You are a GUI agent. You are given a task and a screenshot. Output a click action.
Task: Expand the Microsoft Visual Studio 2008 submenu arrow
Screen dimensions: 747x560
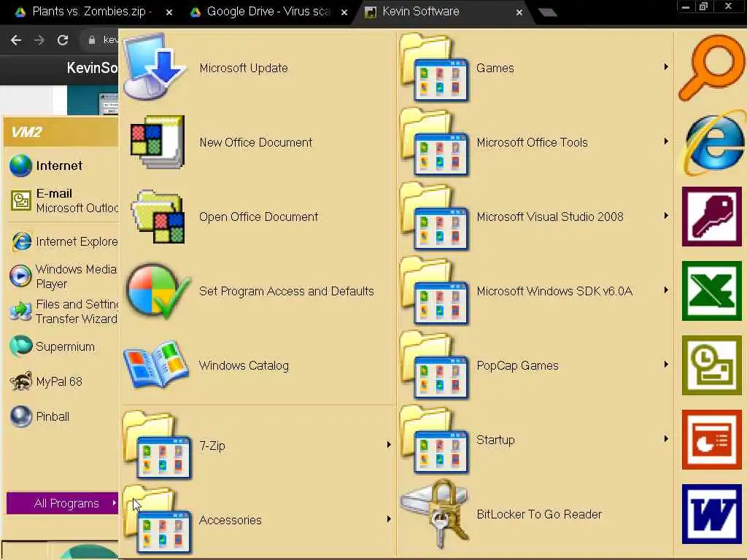pyautogui.click(x=666, y=215)
